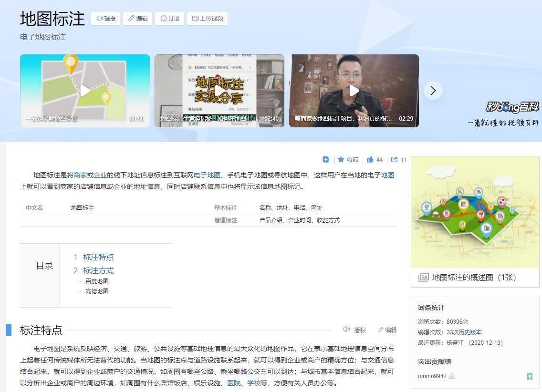Click the blue plus icon beside 收藏
542x392 pixels.
(x=326, y=160)
